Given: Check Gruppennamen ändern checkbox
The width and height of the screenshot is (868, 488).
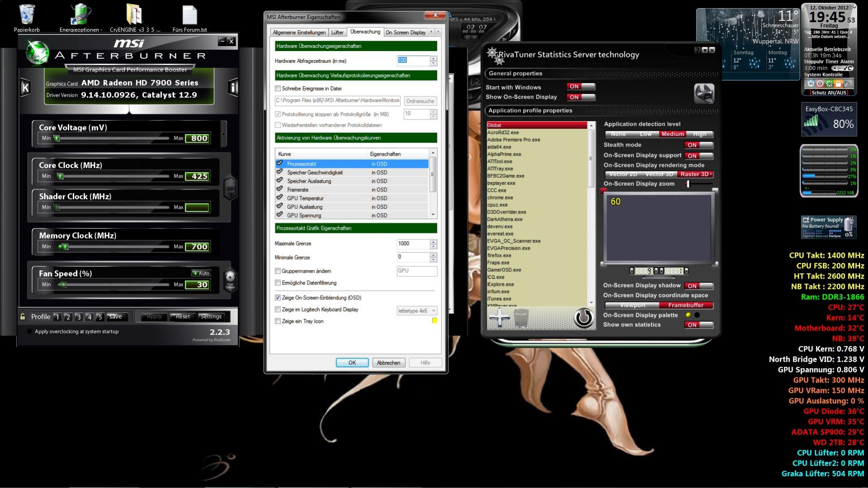Looking at the screenshot, I should pyautogui.click(x=278, y=271).
